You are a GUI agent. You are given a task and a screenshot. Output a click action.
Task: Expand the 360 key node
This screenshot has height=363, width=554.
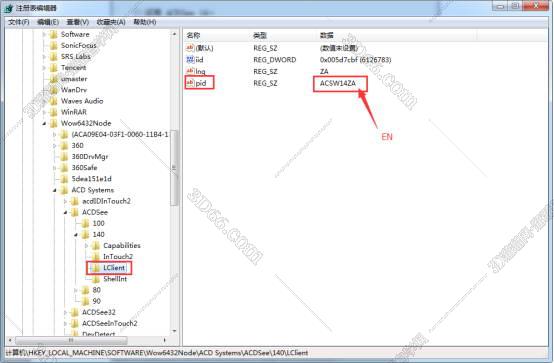(55, 146)
